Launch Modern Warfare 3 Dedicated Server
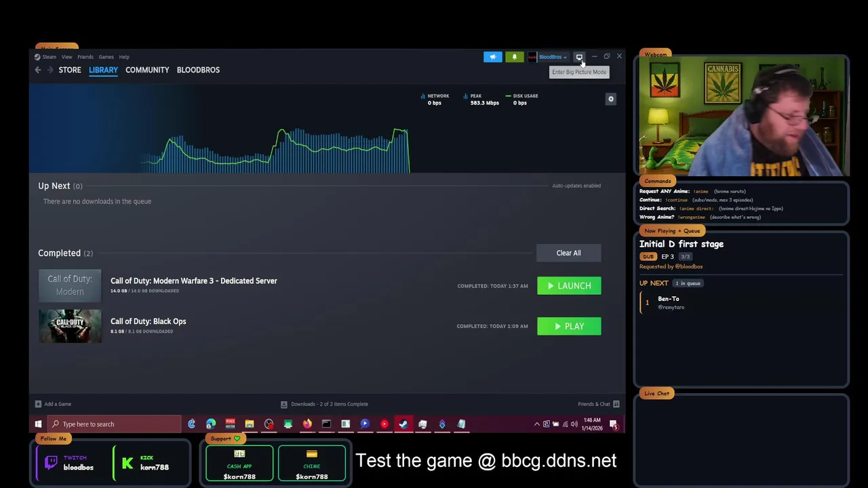This screenshot has width=868, height=488. pyautogui.click(x=569, y=285)
